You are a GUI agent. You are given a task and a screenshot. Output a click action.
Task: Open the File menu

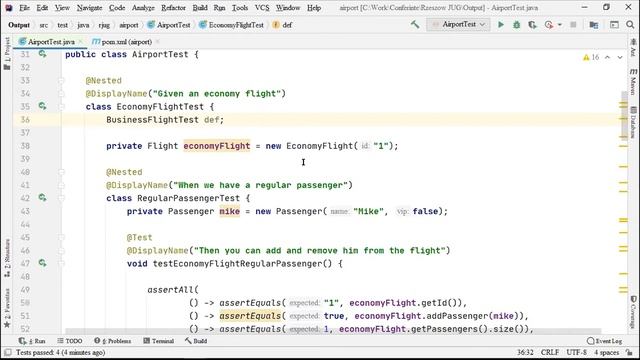24,8
